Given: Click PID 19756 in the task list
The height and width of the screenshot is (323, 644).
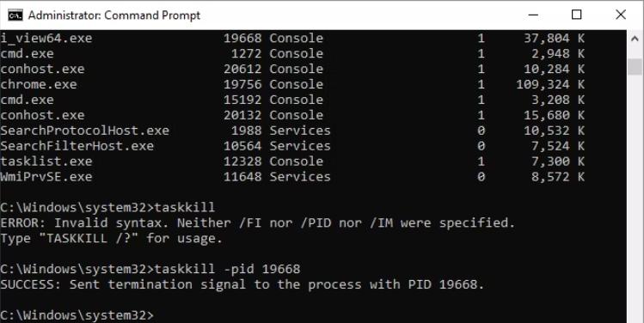Looking at the screenshot, I should (242, 84).
